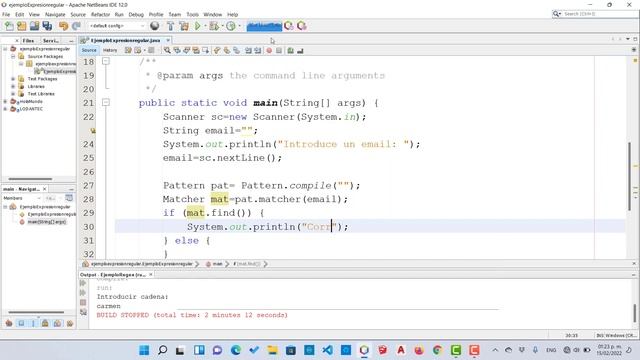
Task: Expand the Test Packages tree node
Action: click(13, 79)
